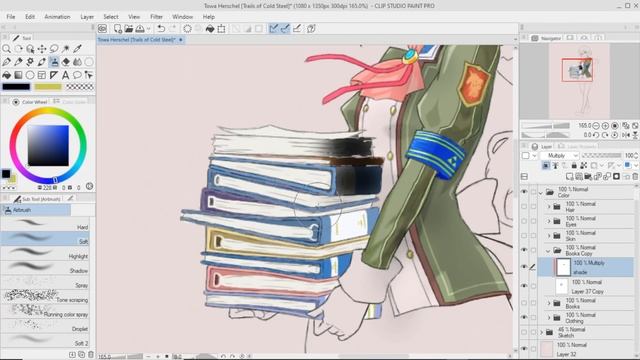Hide the Clothing folder layer
The width and height of the screenshot is (640, 360).
point(524,318)
